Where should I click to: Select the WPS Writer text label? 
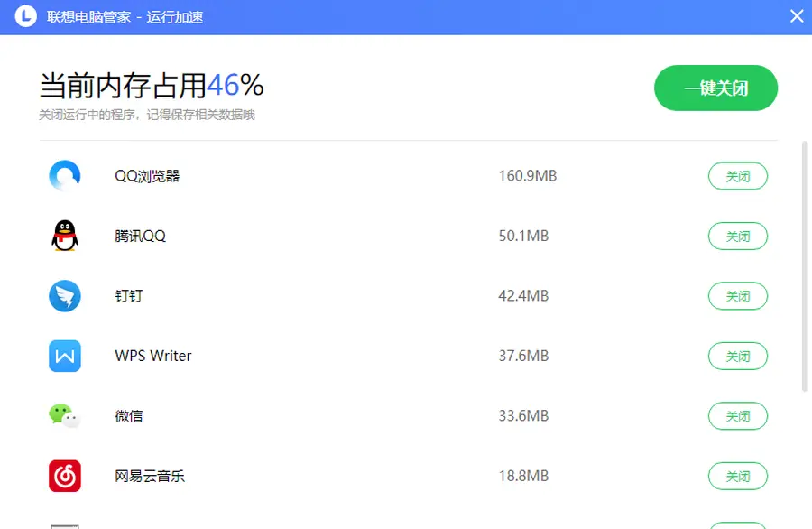coord(153,356)
